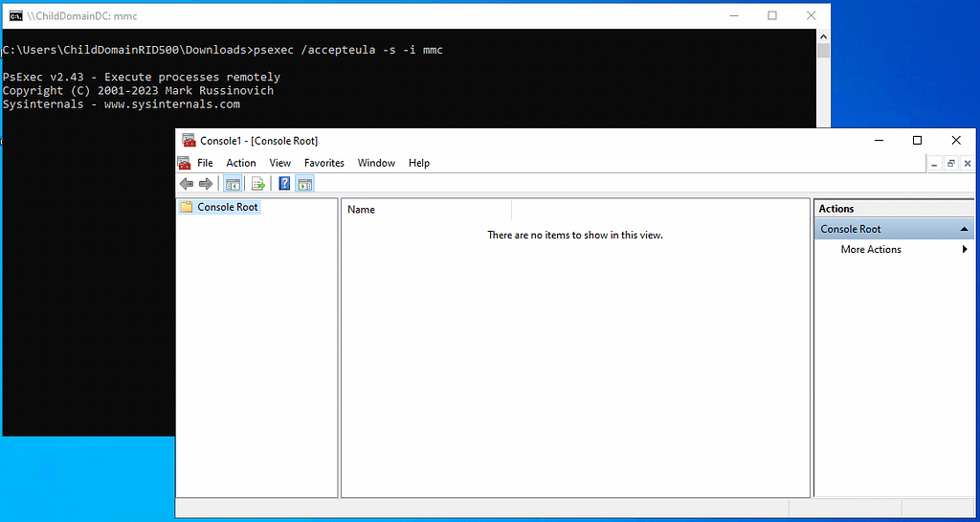Click the Forward arrow in MMC toolbar
Viewport: 980px width, 522px height.
206,184
